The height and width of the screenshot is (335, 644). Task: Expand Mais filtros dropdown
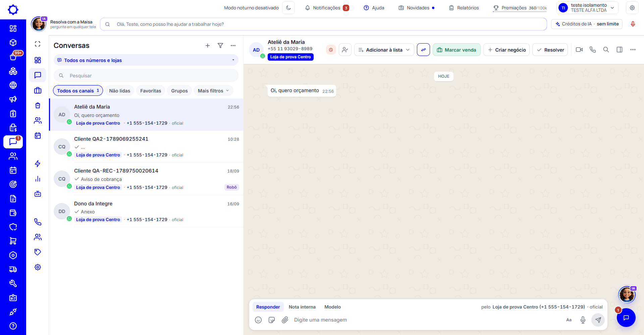pyautogui.click(x=213, y=91)
